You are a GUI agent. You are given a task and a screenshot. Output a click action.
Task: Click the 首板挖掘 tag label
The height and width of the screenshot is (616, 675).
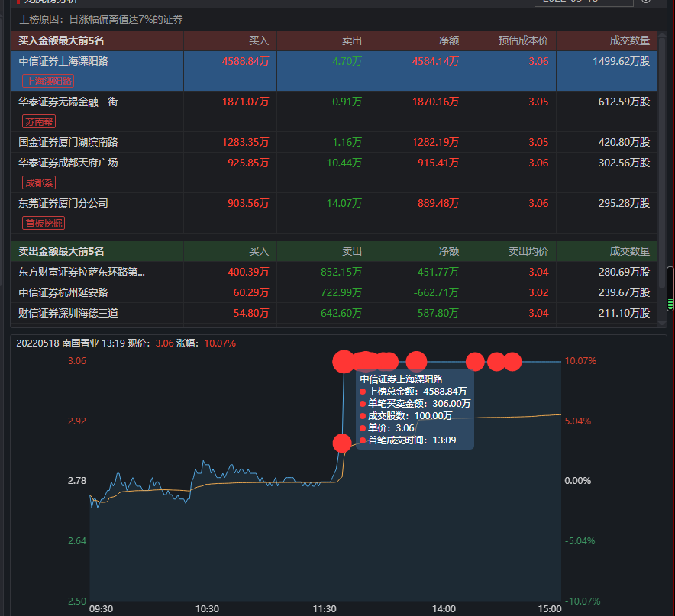tap(44, 224)
